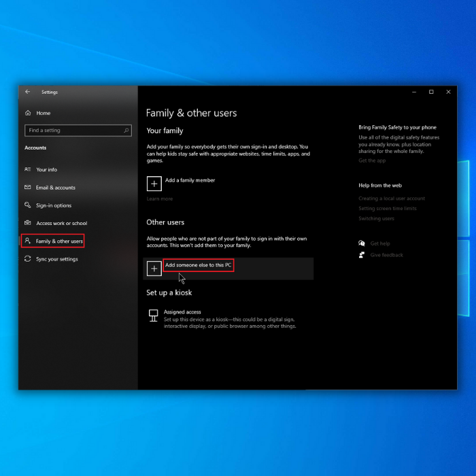Image resolution: width=476 pixels, height=476 pixels.
Task: Click the Get help chat icon
Action: click(362, 243)
